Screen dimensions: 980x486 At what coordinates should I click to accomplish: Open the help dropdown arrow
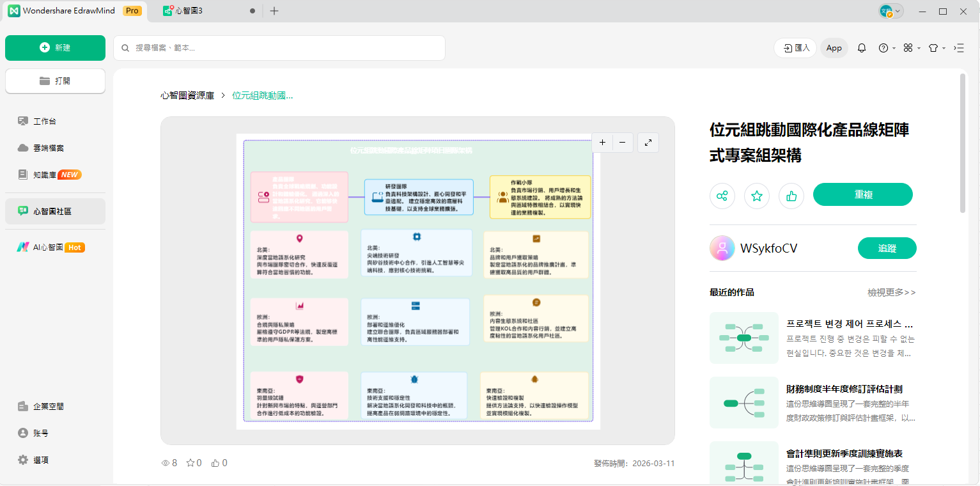click(892, 48)
